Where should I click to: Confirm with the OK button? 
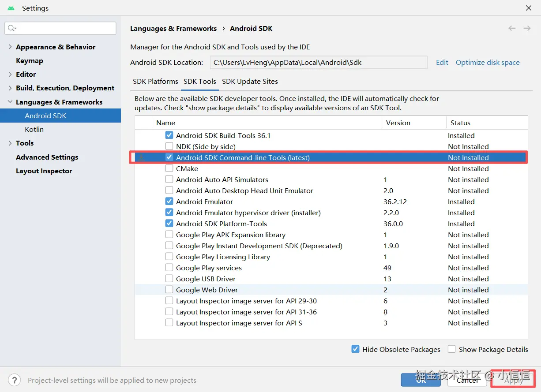421,380
